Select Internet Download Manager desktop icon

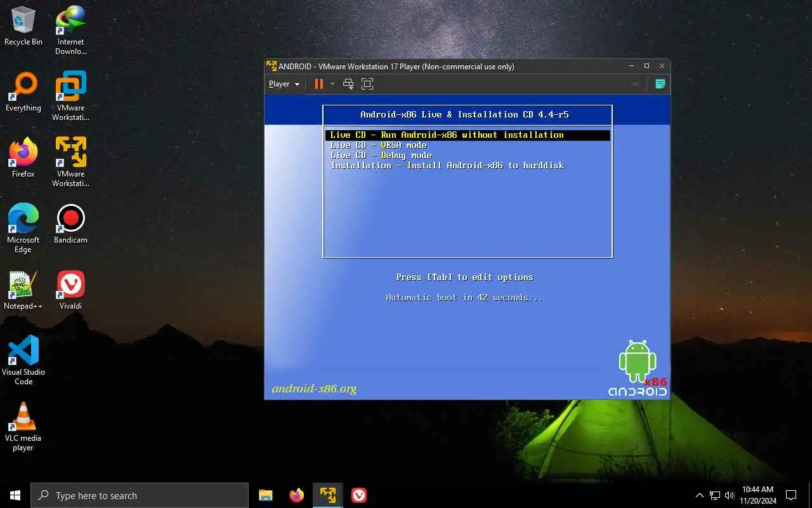click(70, 30)
